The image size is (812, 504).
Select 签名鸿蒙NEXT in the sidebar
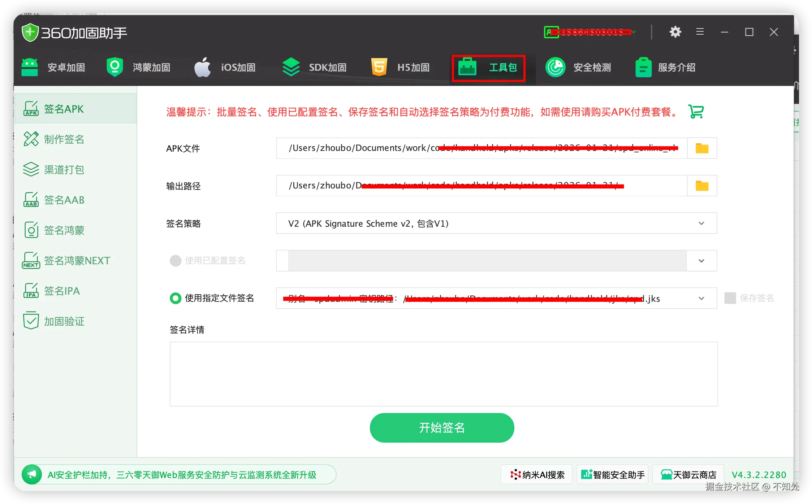75,260
